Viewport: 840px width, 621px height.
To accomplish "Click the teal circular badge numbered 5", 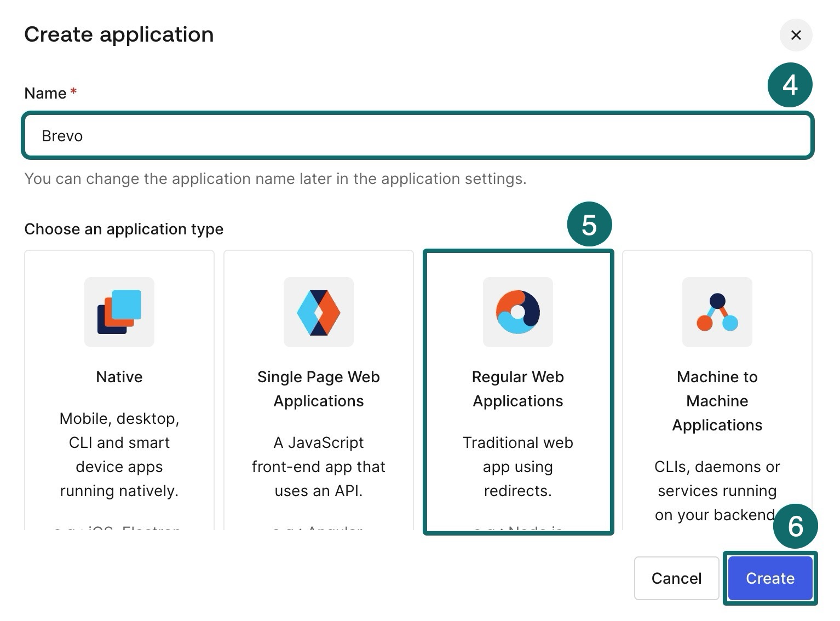I will [x=589, y=224].
